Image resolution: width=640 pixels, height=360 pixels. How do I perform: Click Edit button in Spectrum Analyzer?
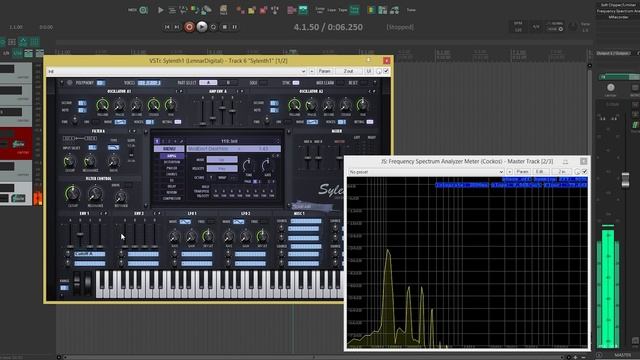[x=540, y=172]
